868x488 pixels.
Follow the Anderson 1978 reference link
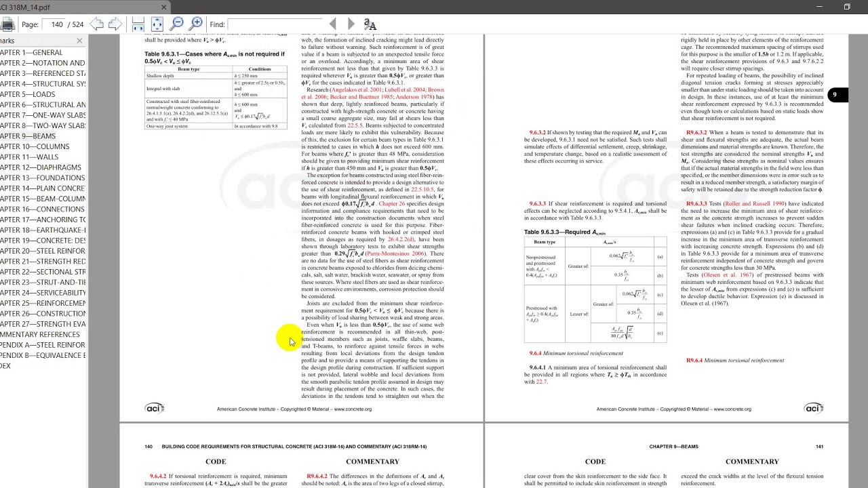tap(414, 97)
